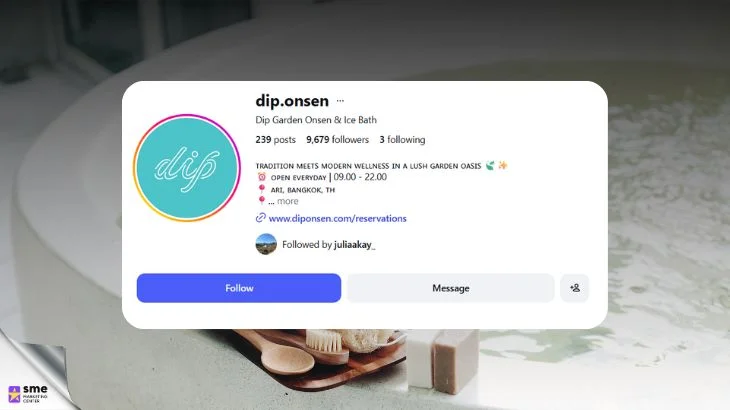Click the sme Marketing Center logo
The height and width of the screenshot is (410, 730).
click(x=28, y=394)
